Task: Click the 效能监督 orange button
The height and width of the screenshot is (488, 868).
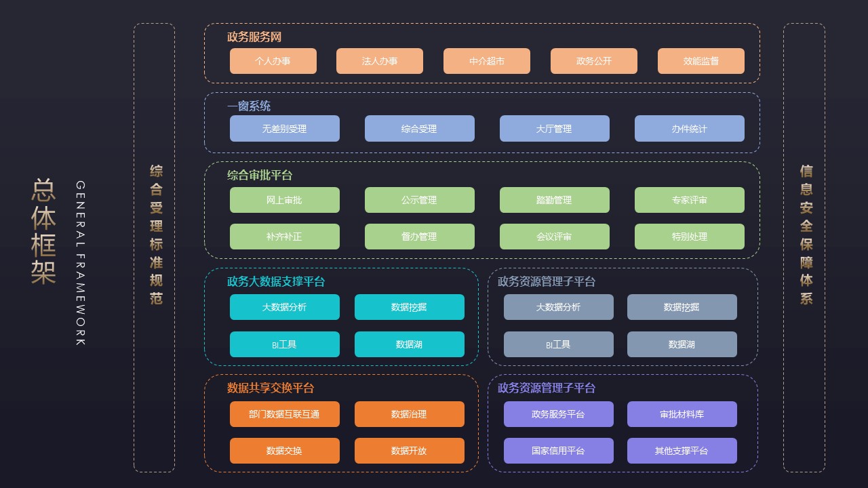Action: [701, 61]
